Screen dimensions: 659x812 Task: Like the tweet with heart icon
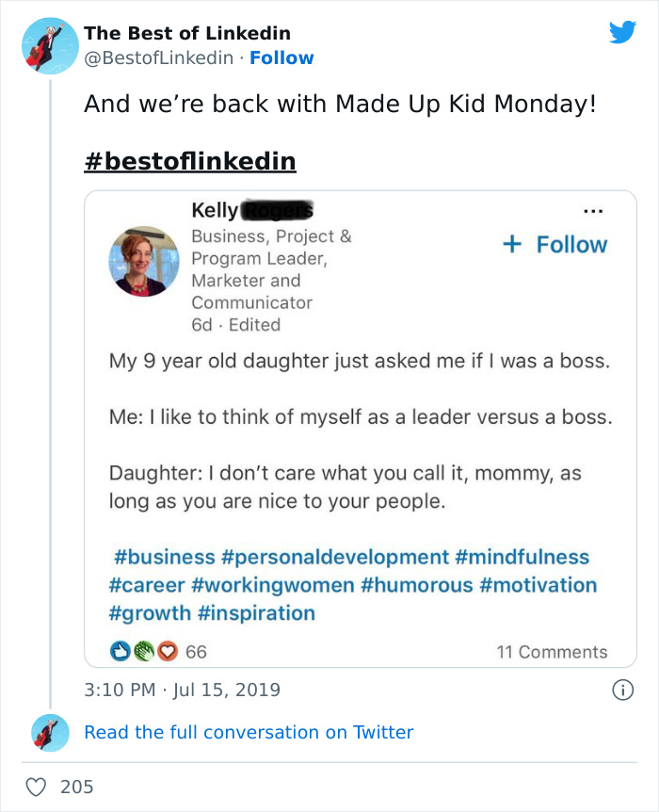coord(37,786)
